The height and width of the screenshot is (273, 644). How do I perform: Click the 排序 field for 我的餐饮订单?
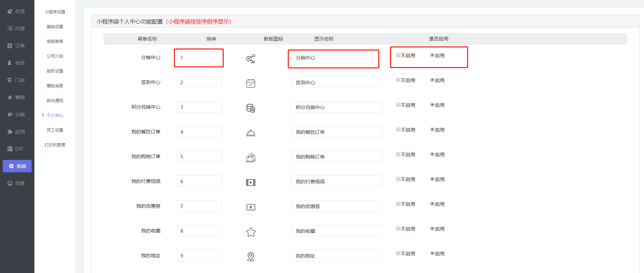click(199, 132)
